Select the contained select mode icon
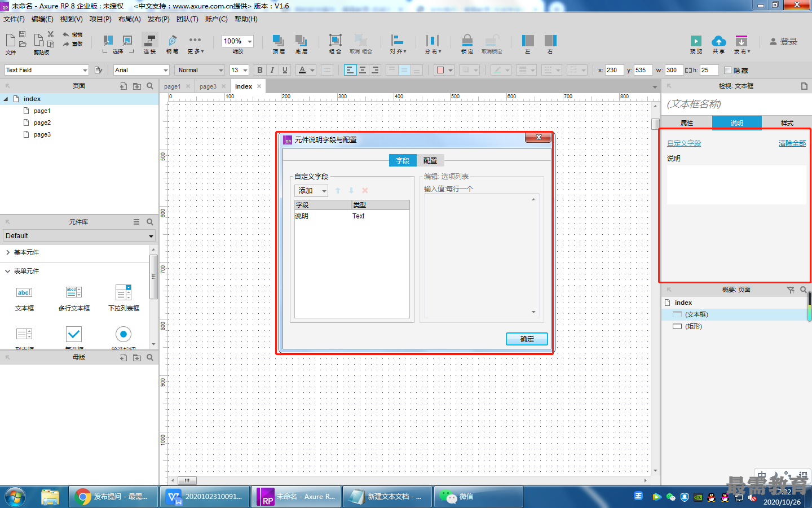 point(129,41)
